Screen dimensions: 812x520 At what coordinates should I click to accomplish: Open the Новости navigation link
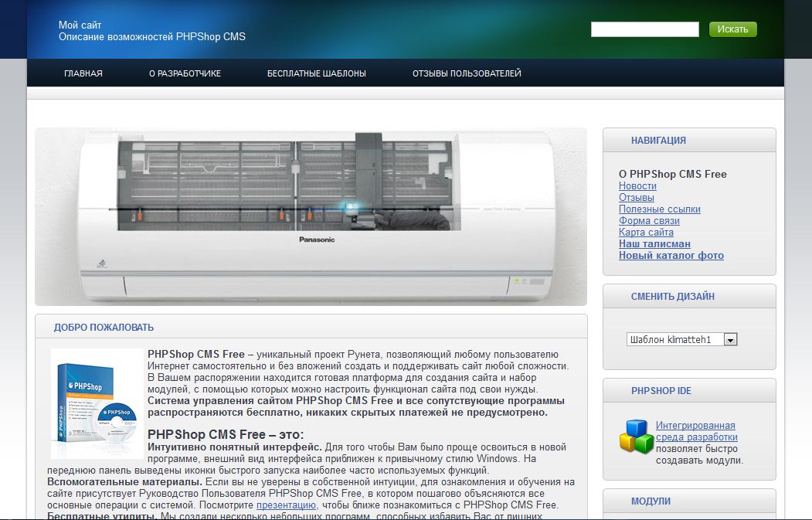point(637,186)
